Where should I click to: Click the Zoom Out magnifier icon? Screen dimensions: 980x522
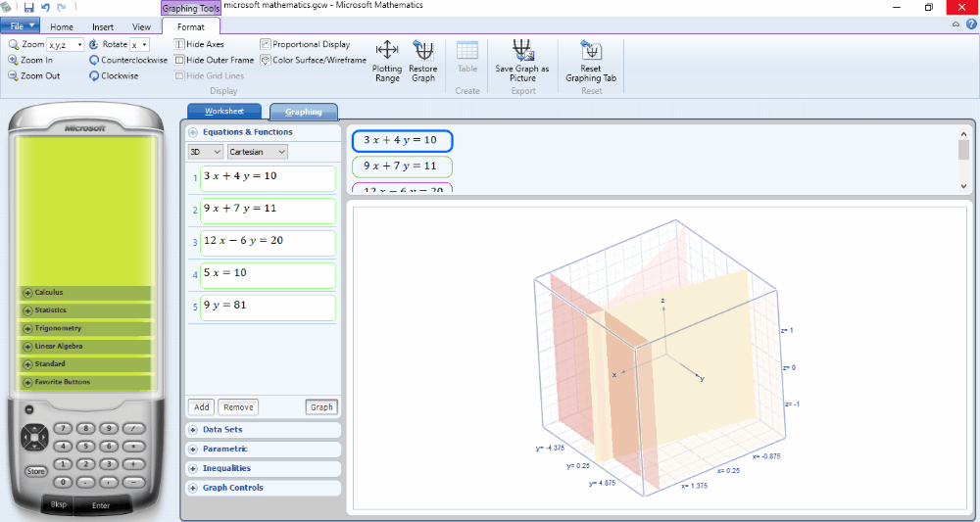(x=13, y=75)
